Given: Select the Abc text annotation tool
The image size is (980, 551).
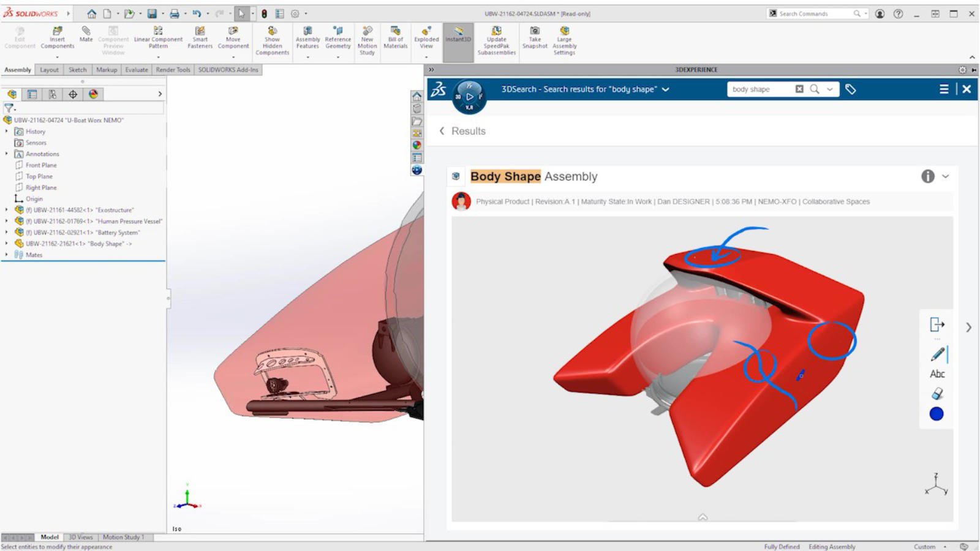Looking at the screenshot, I should coord(937,373).
